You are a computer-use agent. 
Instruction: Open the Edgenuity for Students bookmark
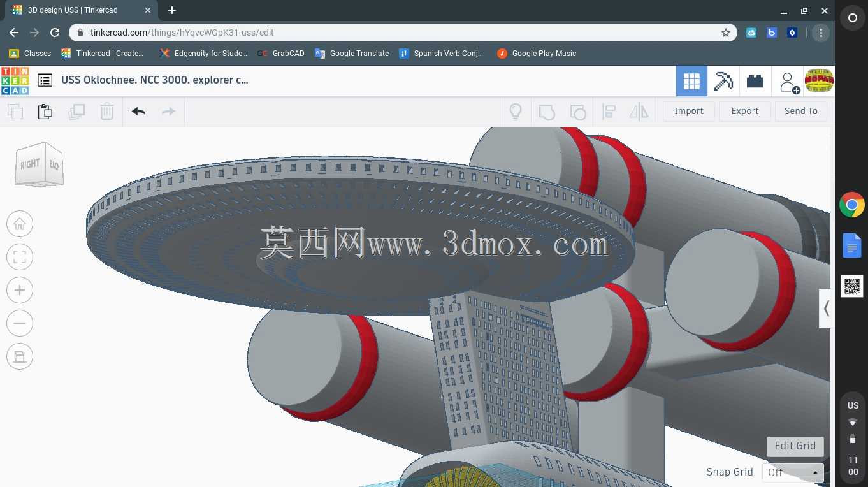point(204,54)
